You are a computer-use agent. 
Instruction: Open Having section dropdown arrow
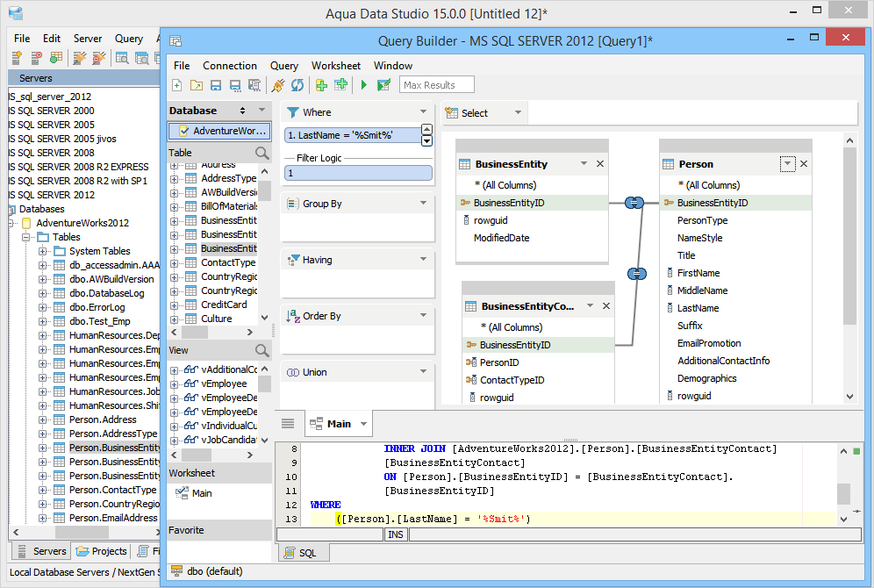[x=424, y=260]
